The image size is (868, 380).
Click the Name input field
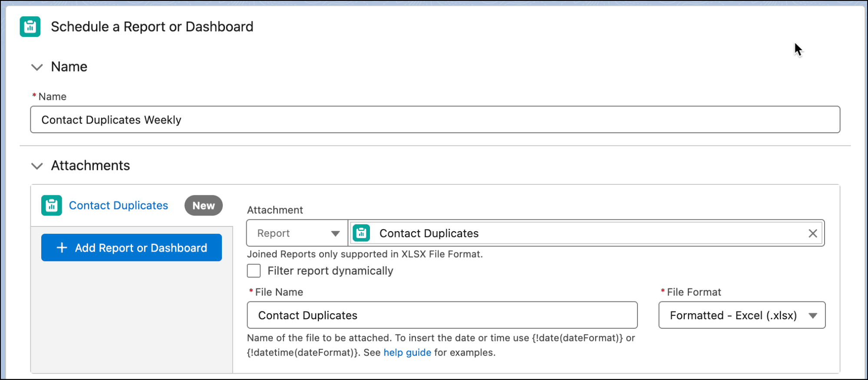click(x=435, y=120)
